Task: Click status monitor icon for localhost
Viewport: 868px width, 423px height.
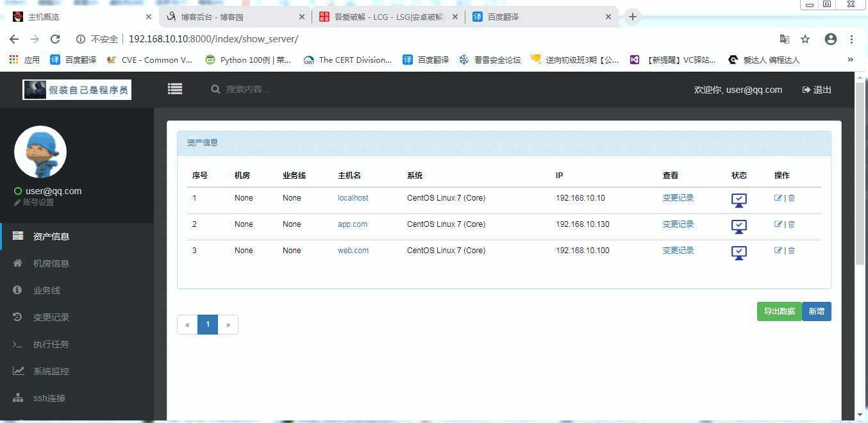Action: coord(739,201)
